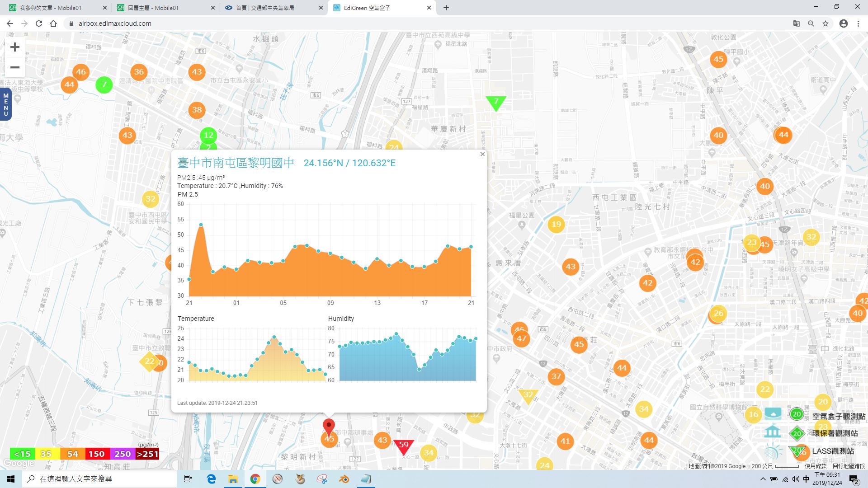Go to browser home page
The width and height of the screenshot is (868, 488).
click(x=53, y=23)
